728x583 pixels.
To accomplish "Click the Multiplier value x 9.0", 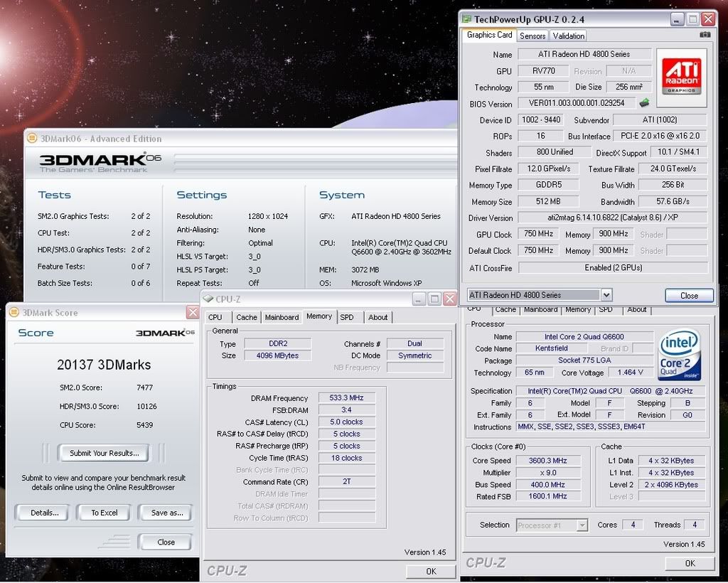I will [548, 473].
